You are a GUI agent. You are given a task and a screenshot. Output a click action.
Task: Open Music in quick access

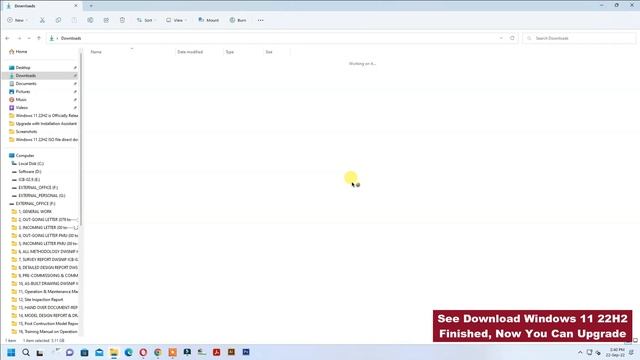point(21,100)
